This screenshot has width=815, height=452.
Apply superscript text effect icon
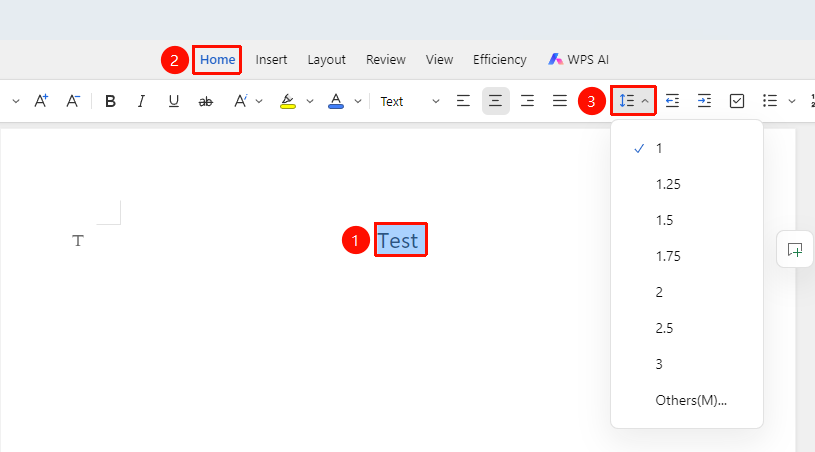pos(240,101)
